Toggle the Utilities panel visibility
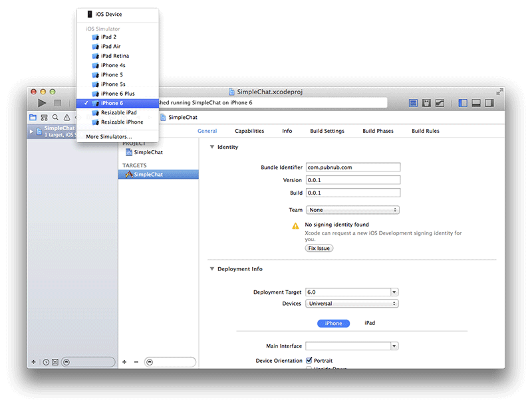The image size is (532, 406). tap(489, 103)
